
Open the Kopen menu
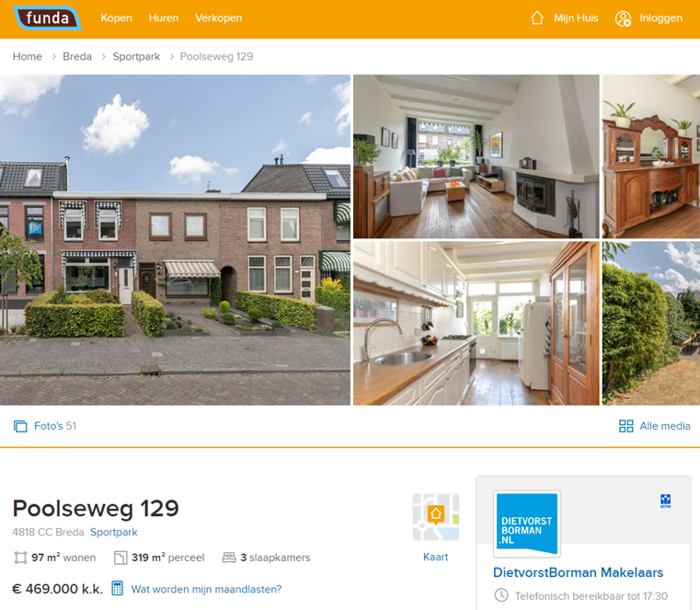pyautogui.click(x=116, y=17)
